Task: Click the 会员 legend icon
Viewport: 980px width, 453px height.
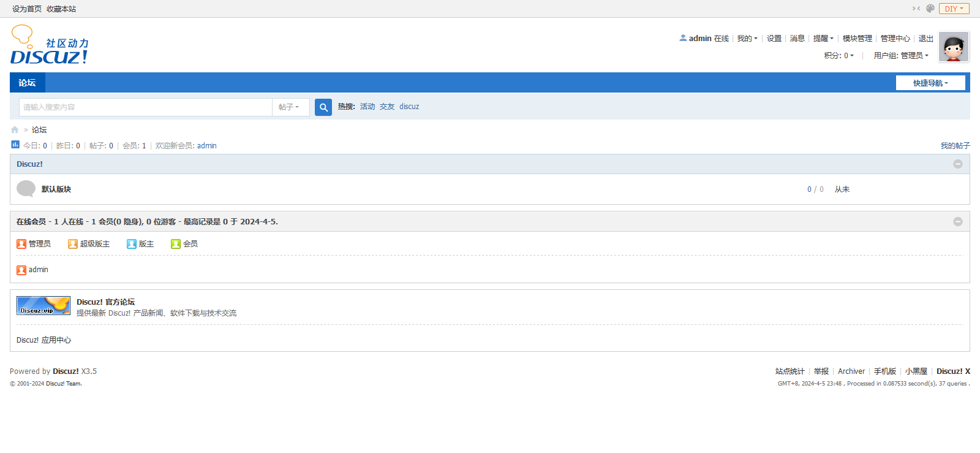Action: 176,244
